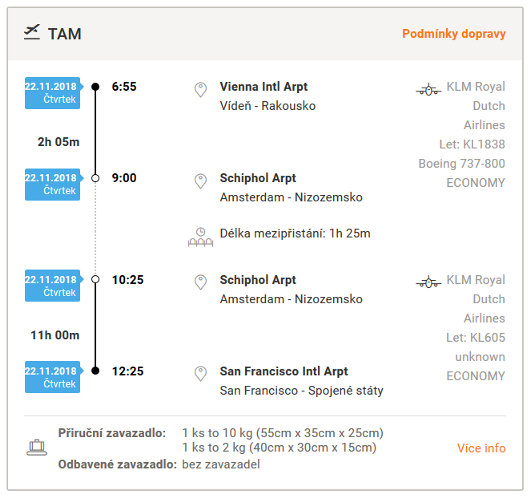Click the TAM section heading
The height and width of the screenshot is (497, 530).
pos(65,34)
